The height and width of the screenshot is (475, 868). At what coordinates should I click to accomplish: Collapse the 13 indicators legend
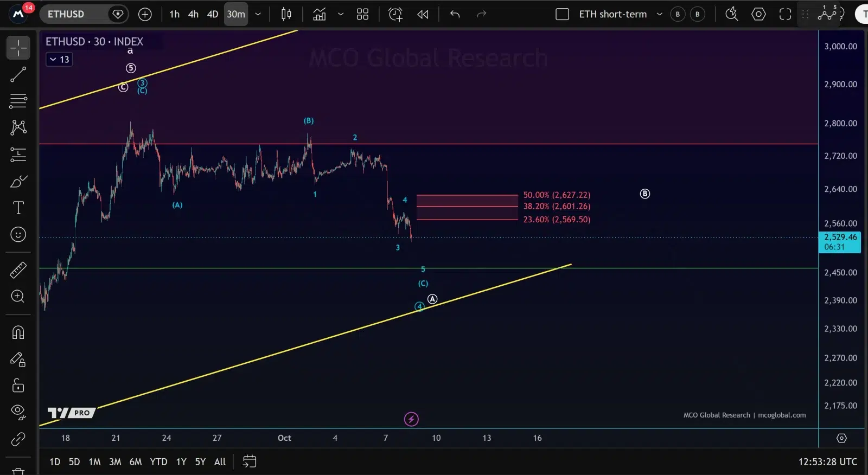click(59, 59)
